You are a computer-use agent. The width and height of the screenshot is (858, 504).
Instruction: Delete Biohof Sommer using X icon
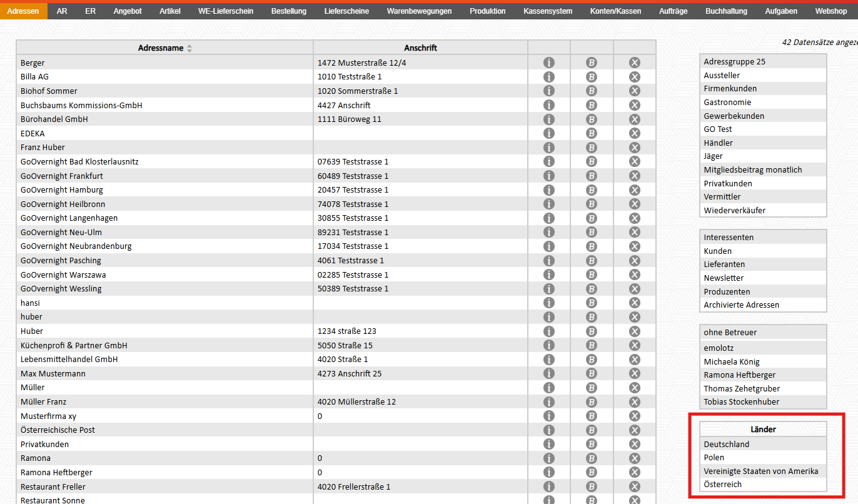634,91
